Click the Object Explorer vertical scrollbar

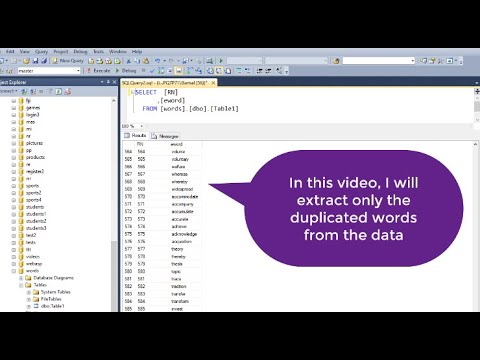pyautogui.click(x=114, y=204)
